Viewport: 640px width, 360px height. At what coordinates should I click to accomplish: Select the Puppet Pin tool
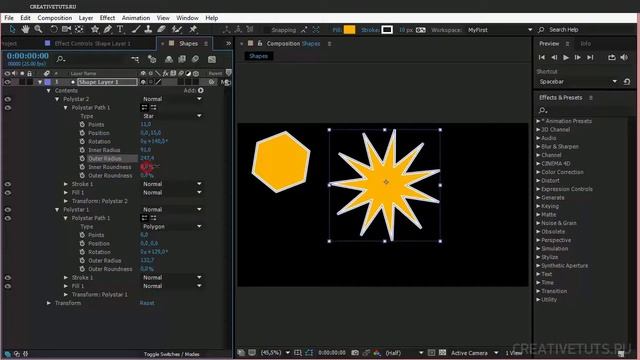tap(193, 29)
